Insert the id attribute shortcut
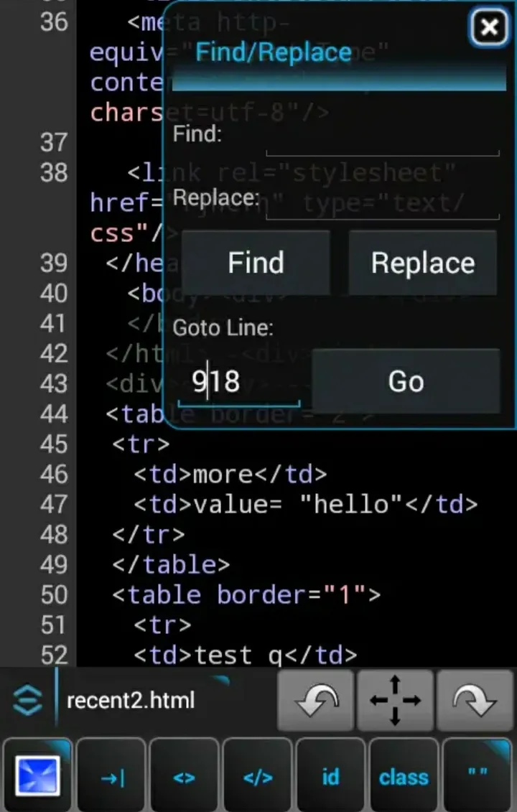Screen dimensions: 517x812 pyautogui.click(x=330, y=778)
